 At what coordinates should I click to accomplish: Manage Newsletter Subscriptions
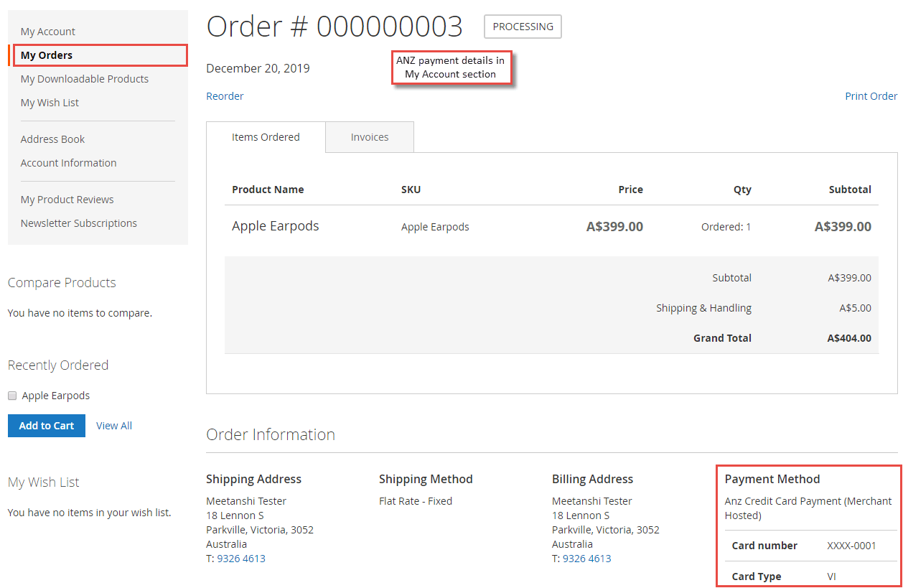coord(78,223)
